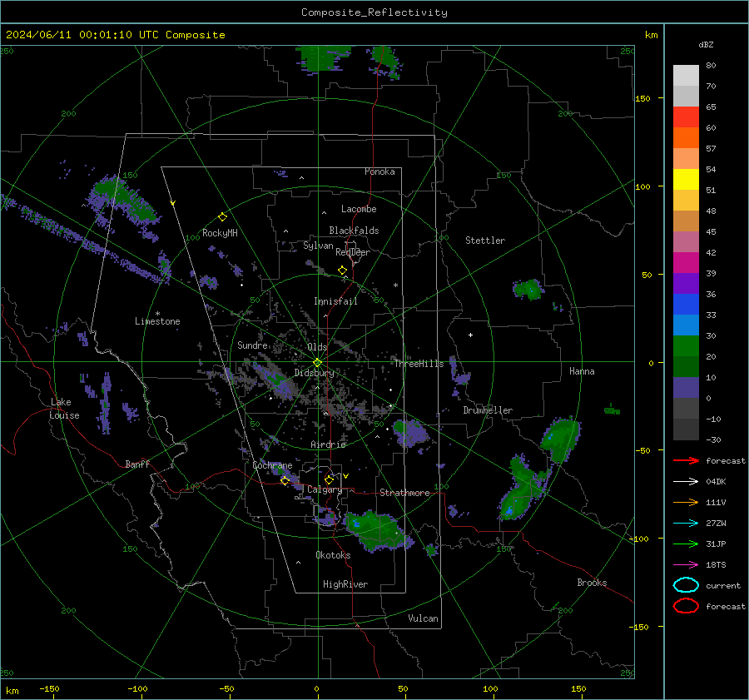Click the Innisfail city label
This screenshot has width=749, height=700.
(335, 301)
